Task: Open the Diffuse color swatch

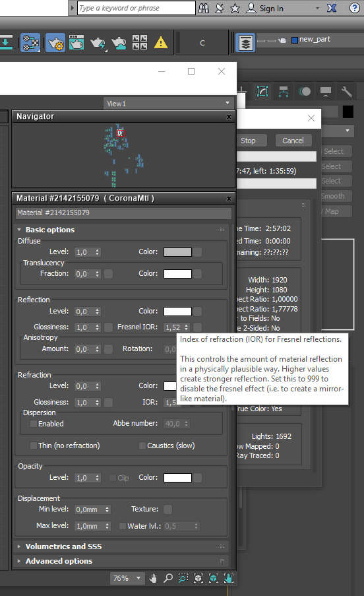Action: coord(177,252)
